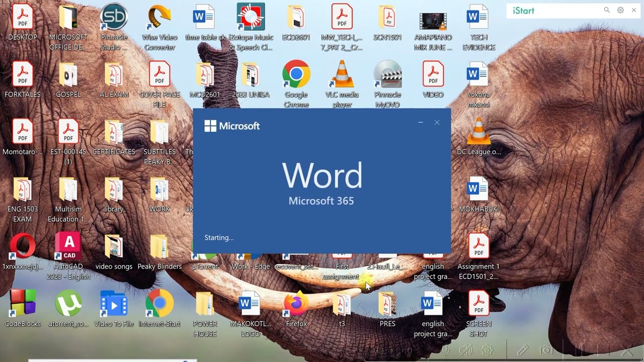This screenshot has width=644, height=362.
Task: Close the screen recorder toolbar
Action: point(626,350)
